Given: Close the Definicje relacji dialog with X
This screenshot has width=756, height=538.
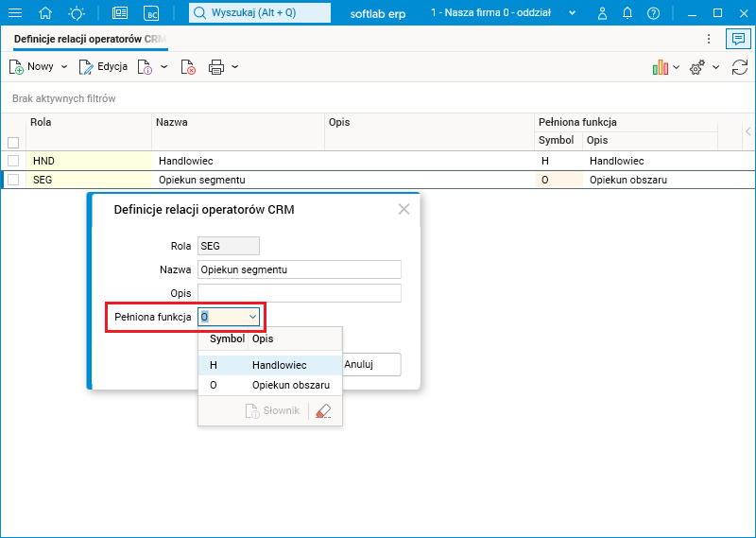Looking at the screenshot, I should pyautogui.click(x=404, y=209).
